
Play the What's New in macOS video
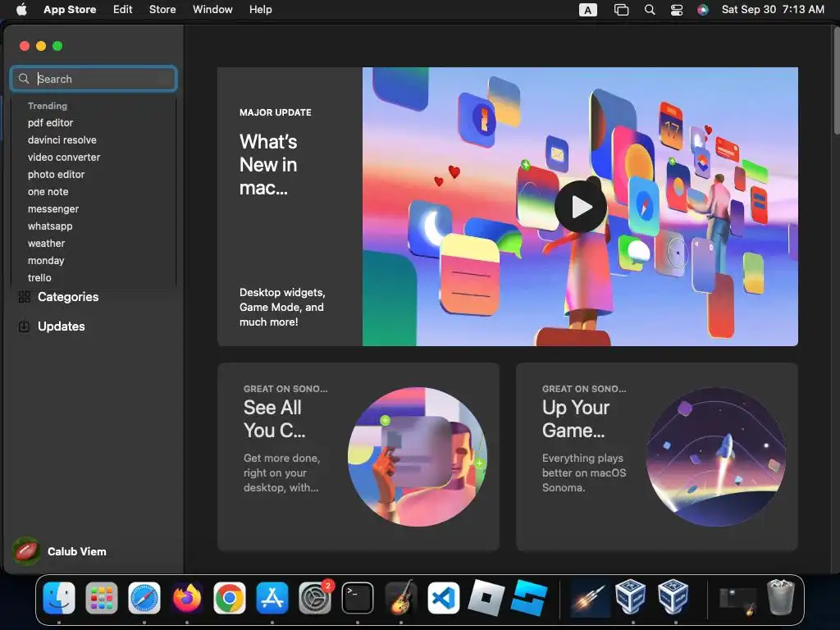pos(581,207)
